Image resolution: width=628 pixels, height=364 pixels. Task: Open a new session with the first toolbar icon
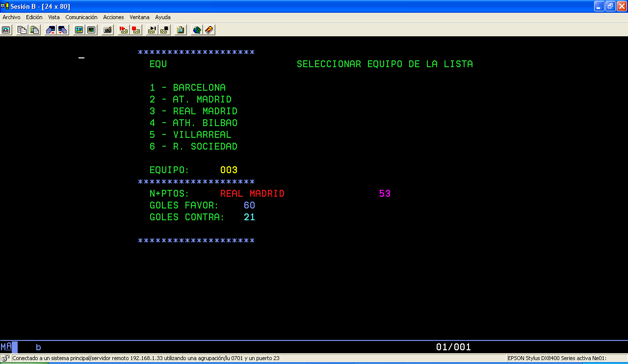[x=6, y=29]
